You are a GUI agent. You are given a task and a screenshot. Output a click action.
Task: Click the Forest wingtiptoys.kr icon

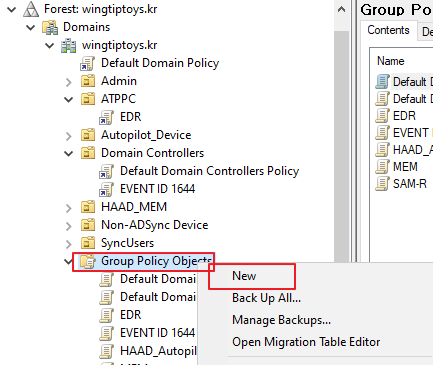pos(31,9)
